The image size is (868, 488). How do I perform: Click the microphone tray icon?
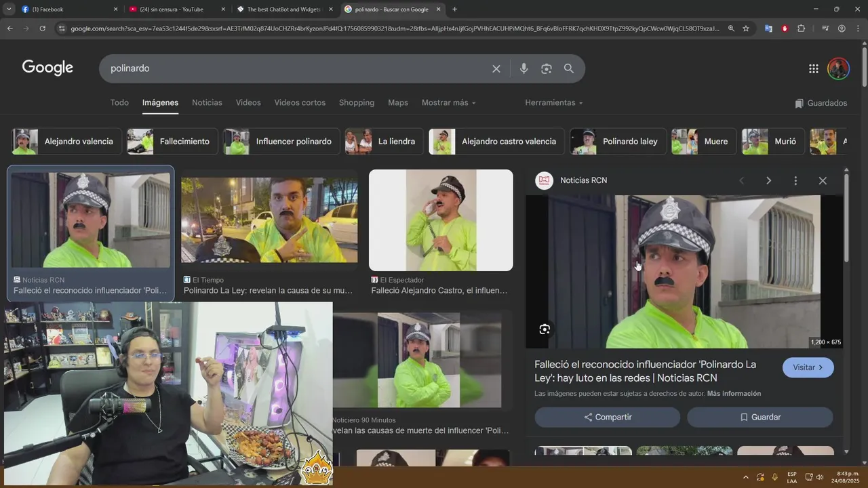(x=774, y=477)
